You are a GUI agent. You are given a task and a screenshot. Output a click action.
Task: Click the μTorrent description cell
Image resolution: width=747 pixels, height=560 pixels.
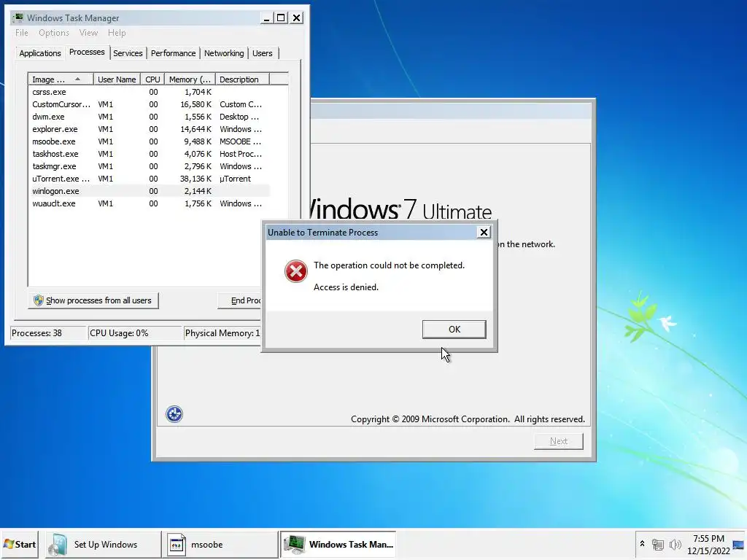tap(235, 179)
